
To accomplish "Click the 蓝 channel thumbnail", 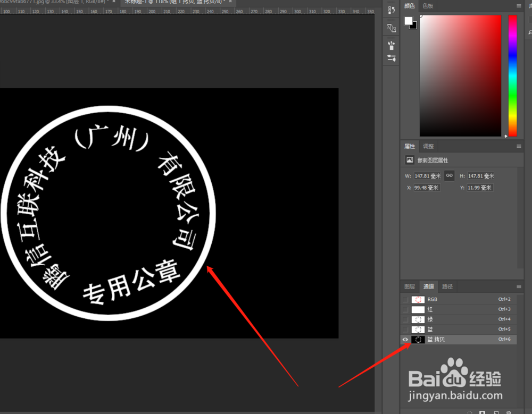I will [418, 329].
